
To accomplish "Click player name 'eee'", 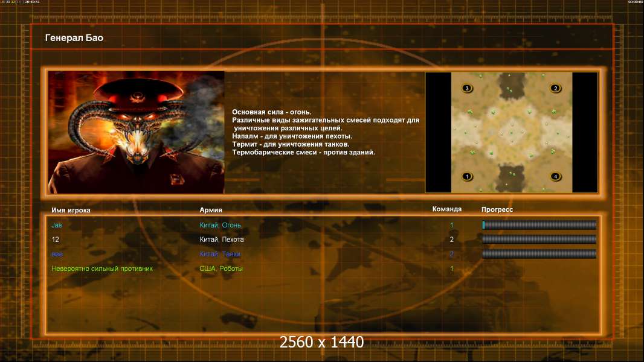I will pyautogui.click(x=57, y=254).
